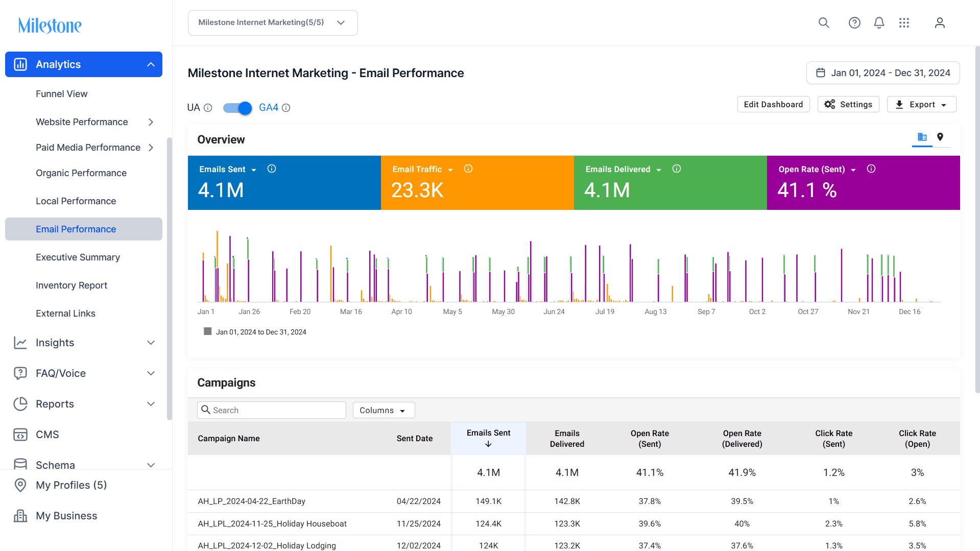Select Organic Performance menu item
The image size is (980, 551).
pyautogui.click(x=81, y=173)
